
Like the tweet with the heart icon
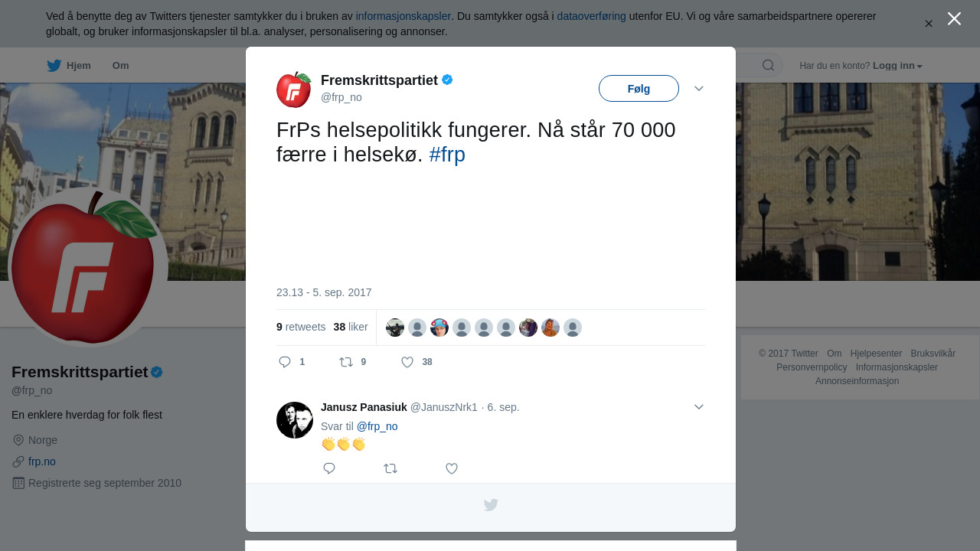click(x=407, y=362)
